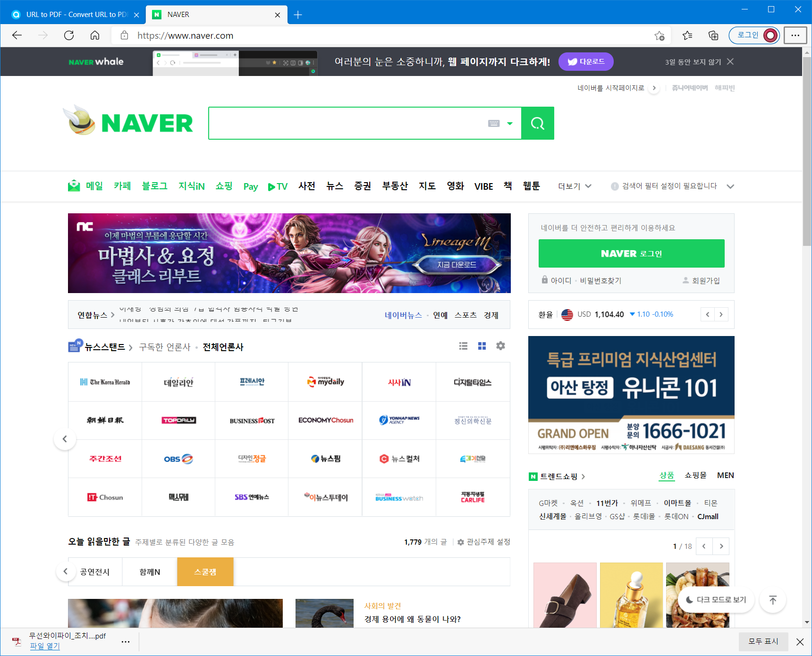Open download item options ellipsis
The image size is (812, 656).
tap(126, 642)
